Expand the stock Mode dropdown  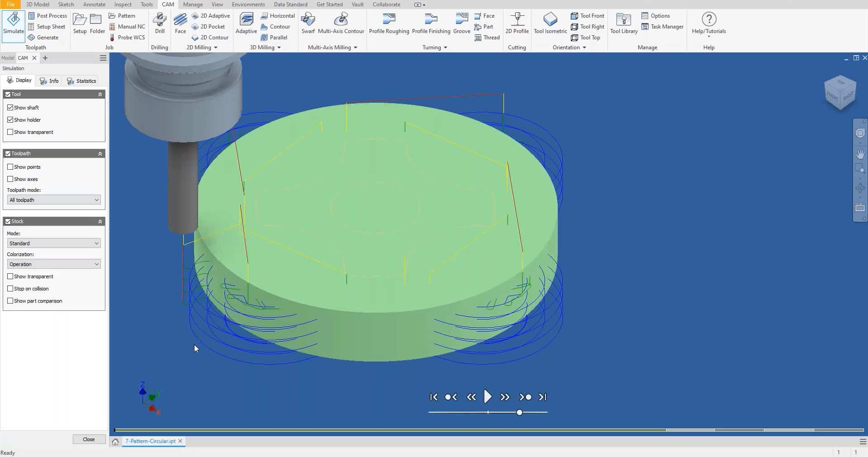(x=54, y=243)
